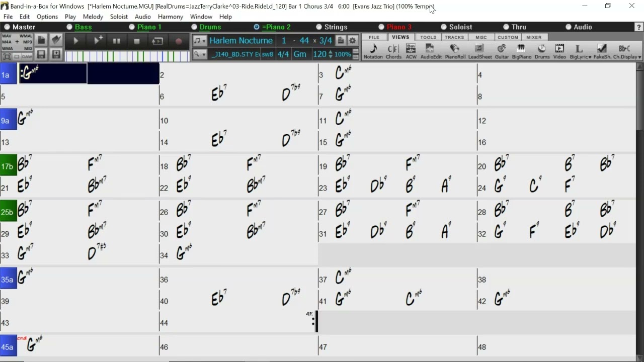This screenshot has width=644, height=362.
Task: Select the Drums track radio button
Action: coord(194,27)
